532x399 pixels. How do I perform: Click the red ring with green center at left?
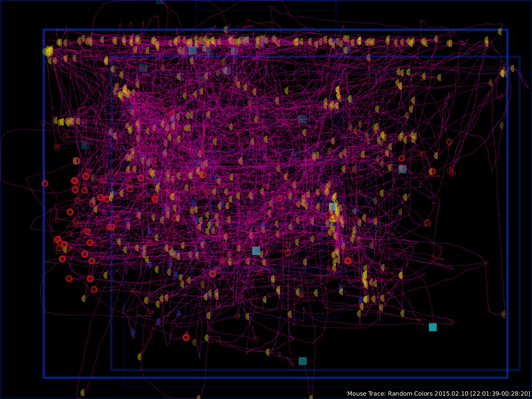point(76,161)
